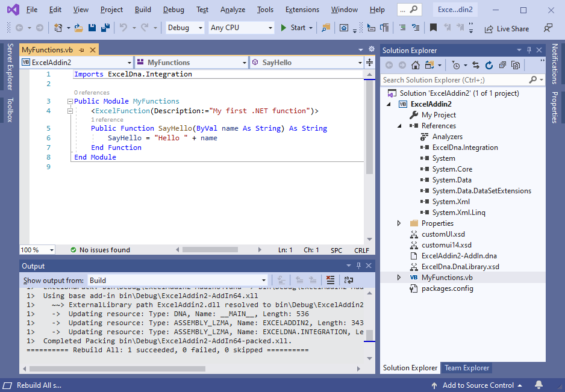Select ExcelDna.Integration reference
The image size is (565, 392).
pos(465,148)
